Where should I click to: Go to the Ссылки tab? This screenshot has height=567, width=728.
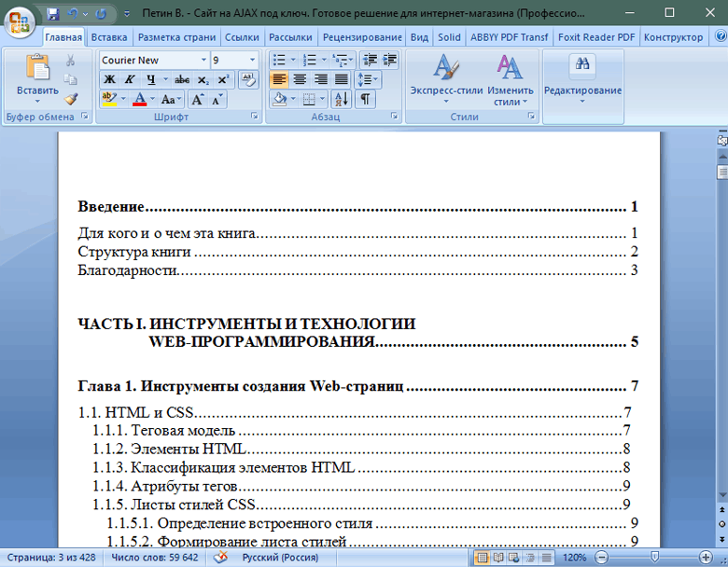coord(242,37)
